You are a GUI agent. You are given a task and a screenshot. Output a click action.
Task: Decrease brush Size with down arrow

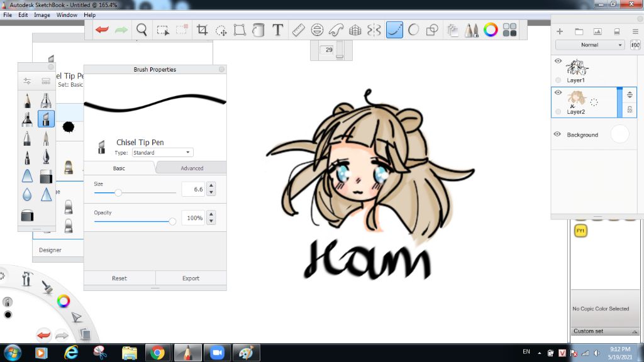coord(211,192)
